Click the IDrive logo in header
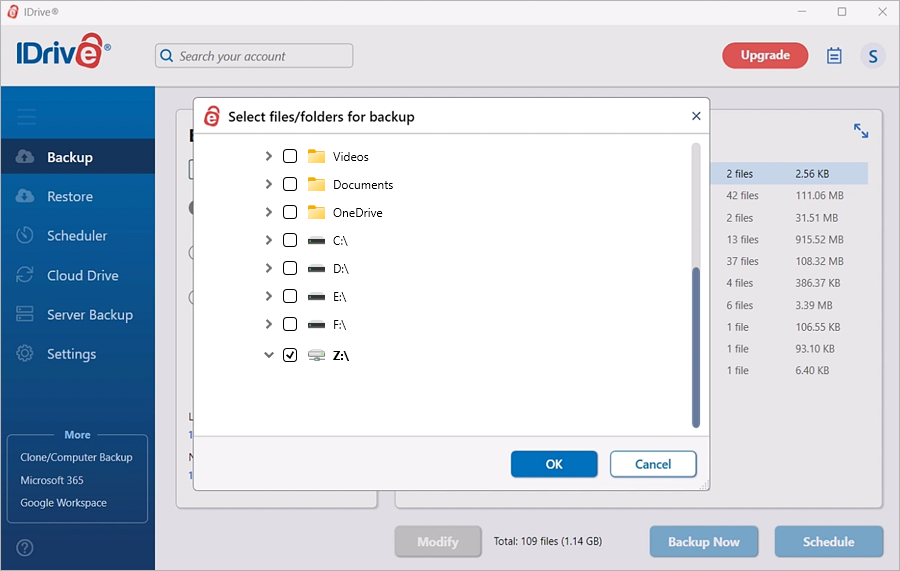 click(x=63, y=52)
